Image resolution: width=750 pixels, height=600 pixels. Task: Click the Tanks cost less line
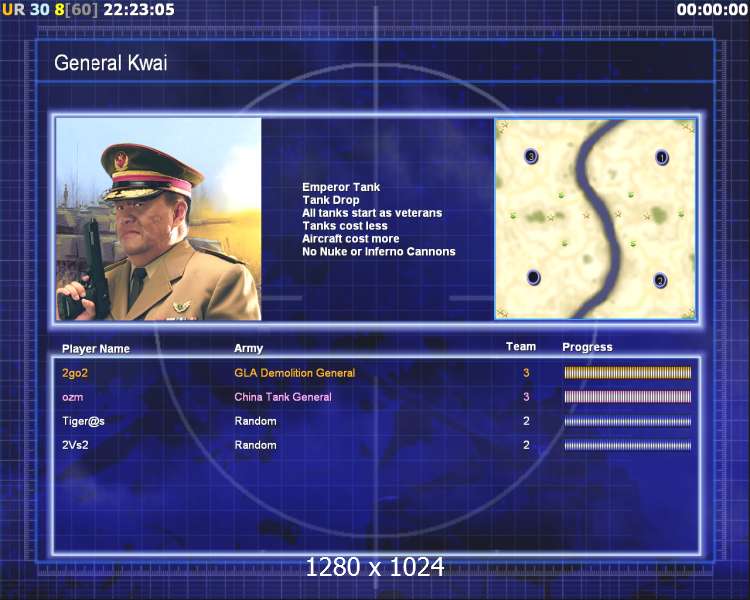(x=345, y=226)
